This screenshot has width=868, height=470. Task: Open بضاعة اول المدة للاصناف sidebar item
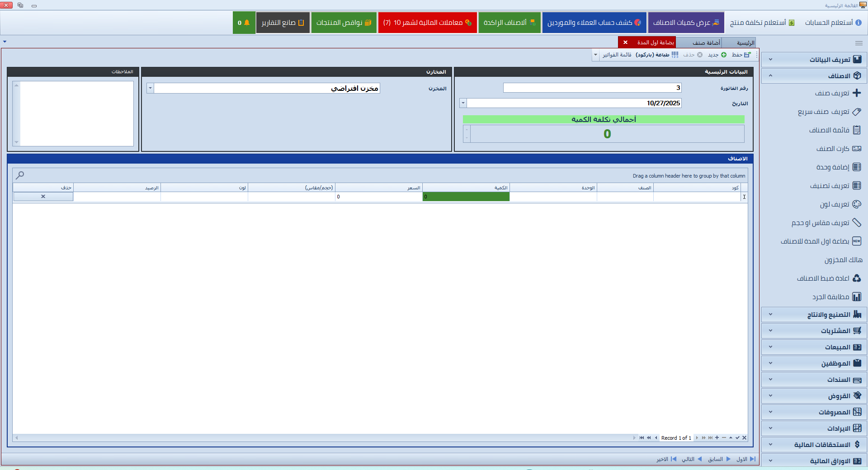point(821,241)
